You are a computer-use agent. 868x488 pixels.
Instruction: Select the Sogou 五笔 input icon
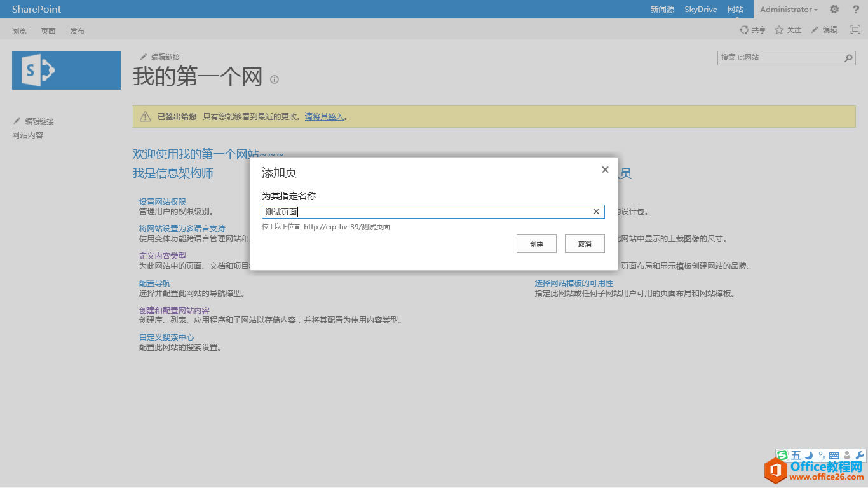[795, 455]
